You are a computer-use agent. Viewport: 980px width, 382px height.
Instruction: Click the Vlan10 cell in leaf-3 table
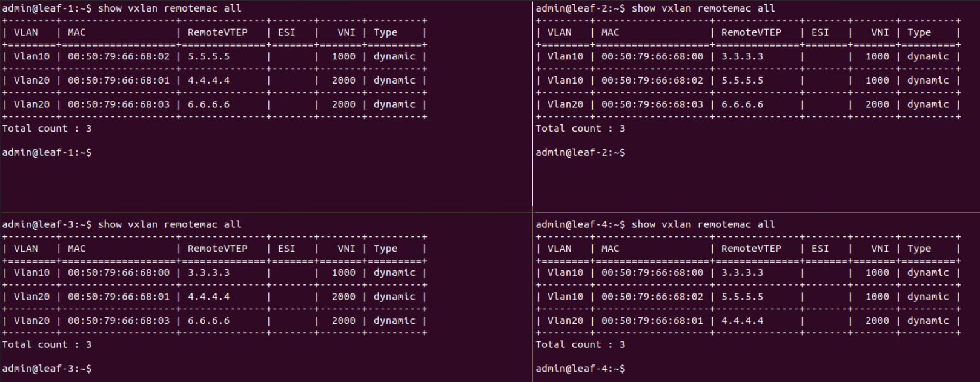tap(32, 273)
